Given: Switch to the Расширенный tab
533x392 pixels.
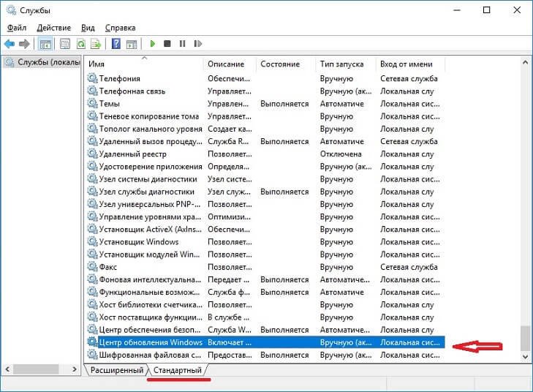Looking at the screenshot, I should (116, 370).
